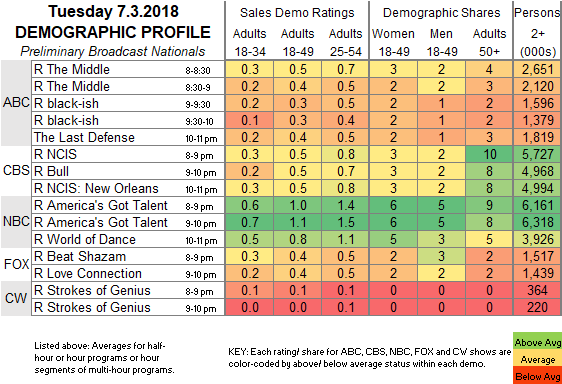Click the ABC network label
This screenshot has width=562, height=384.
tap(16, 103)
